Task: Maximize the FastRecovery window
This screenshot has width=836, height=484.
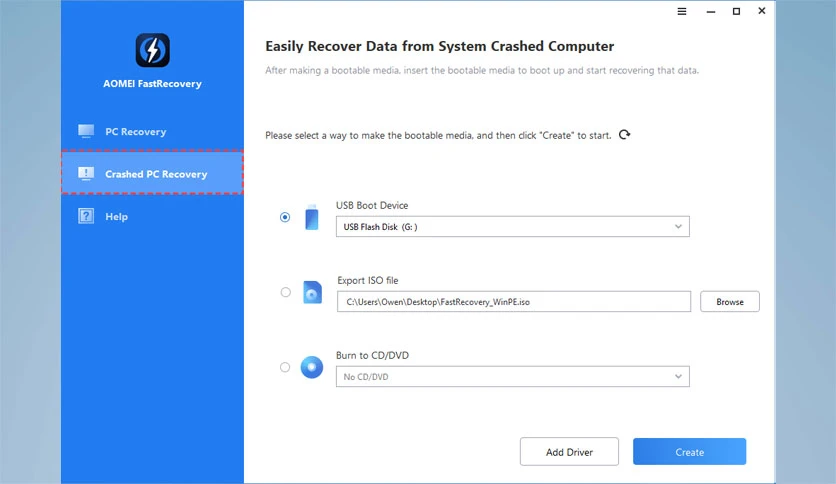Action: point(736,11)
